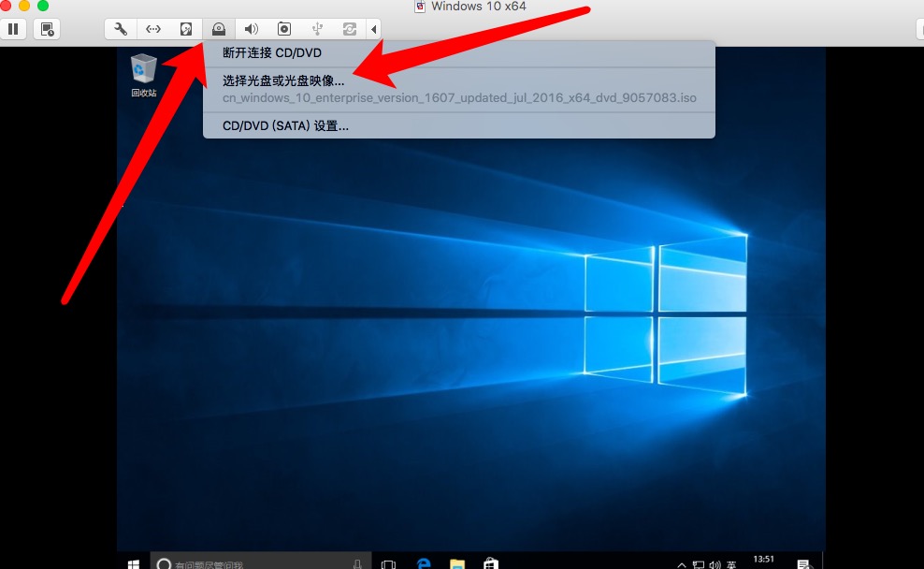
Task: Click the USB devices icon
Action: coord(317,29)
